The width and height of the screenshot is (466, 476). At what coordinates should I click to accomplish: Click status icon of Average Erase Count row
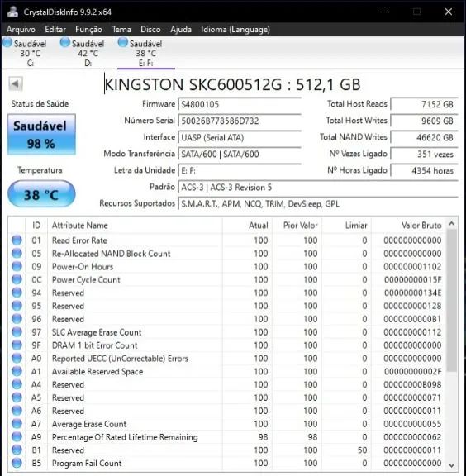[17, 424]
